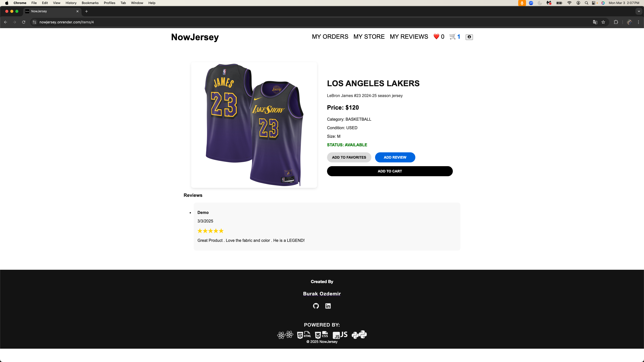Open Chrome three-dot menu
The width and height of the screenshot is (644, 362).
[638, 22]
